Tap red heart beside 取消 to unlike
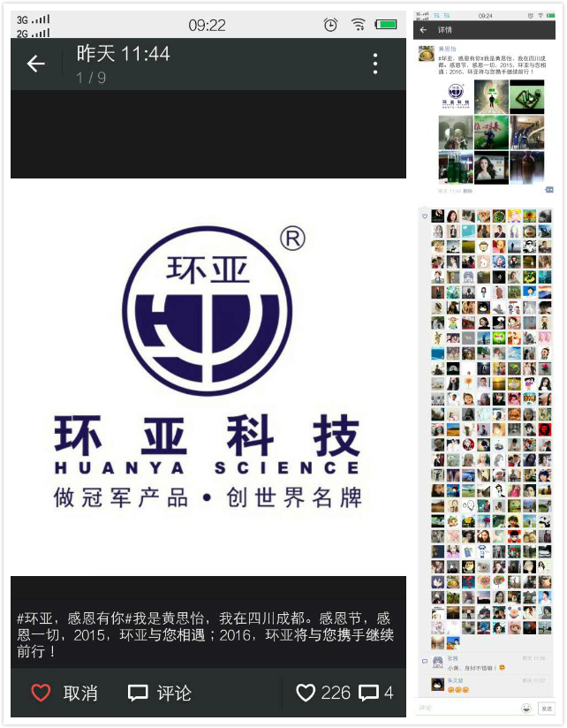Screen dimensions: 567x728 click(41, 693)
